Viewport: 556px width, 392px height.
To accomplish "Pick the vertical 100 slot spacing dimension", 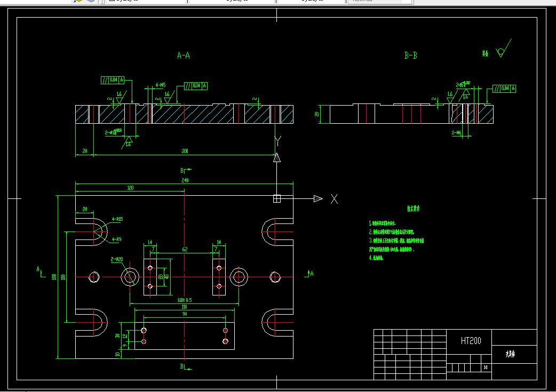I will click(x=63, y=277).
